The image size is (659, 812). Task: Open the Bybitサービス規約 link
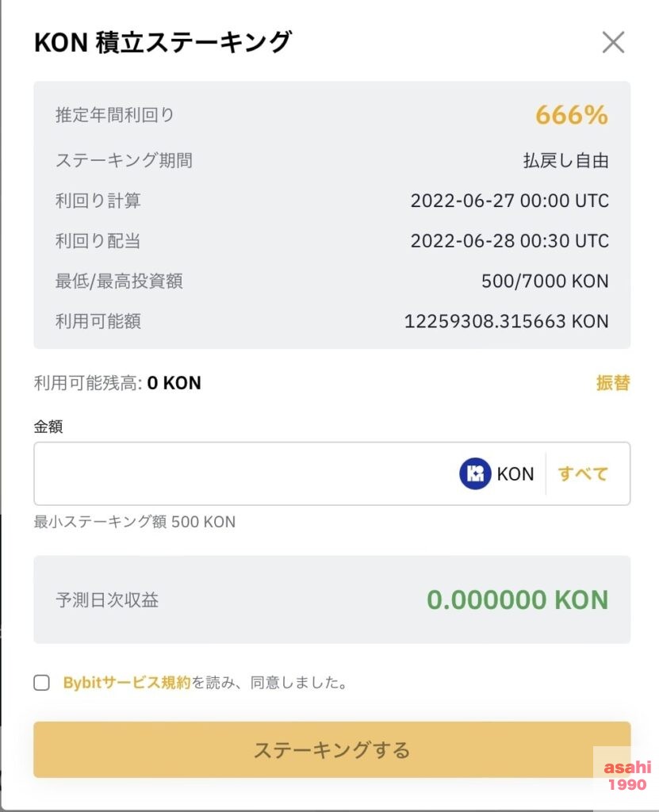(x=127, y=683)
